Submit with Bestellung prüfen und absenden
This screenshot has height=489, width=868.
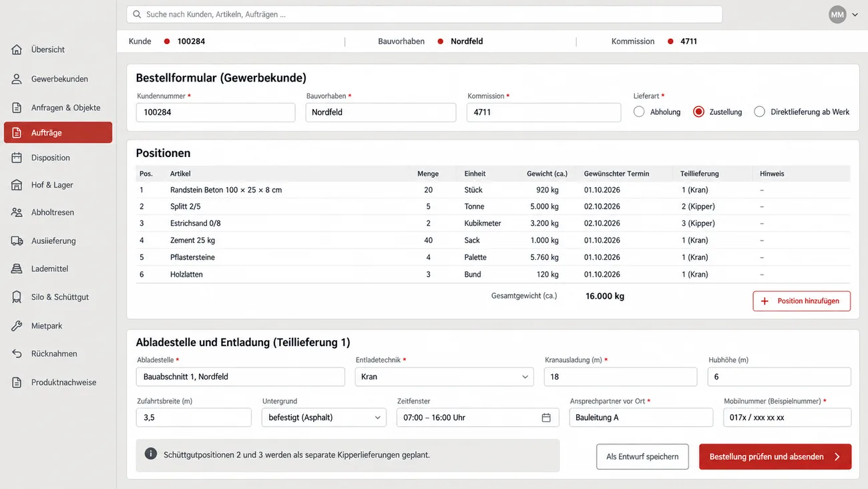pyautogui.click(x=775, y=457)
